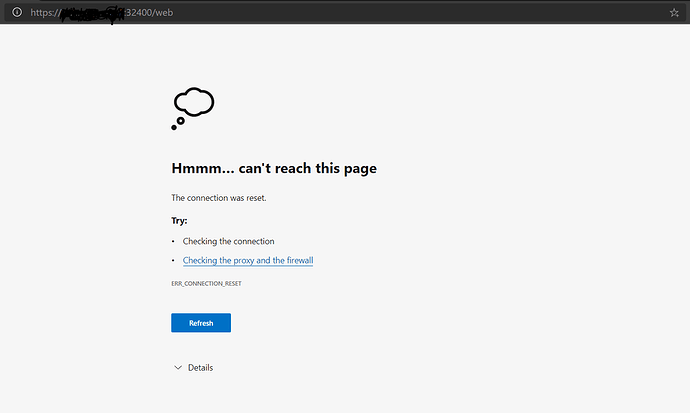The height and width of the screenshot is (413, 690).
Task: Click the site information icon in address bar
Action: pos(17,12)
